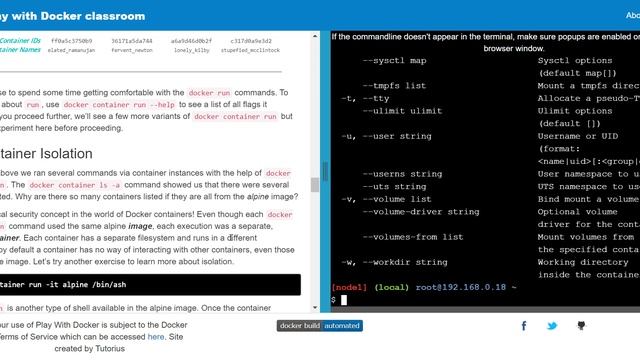Click the '-t, --tty' terminal line

[365, 98]
